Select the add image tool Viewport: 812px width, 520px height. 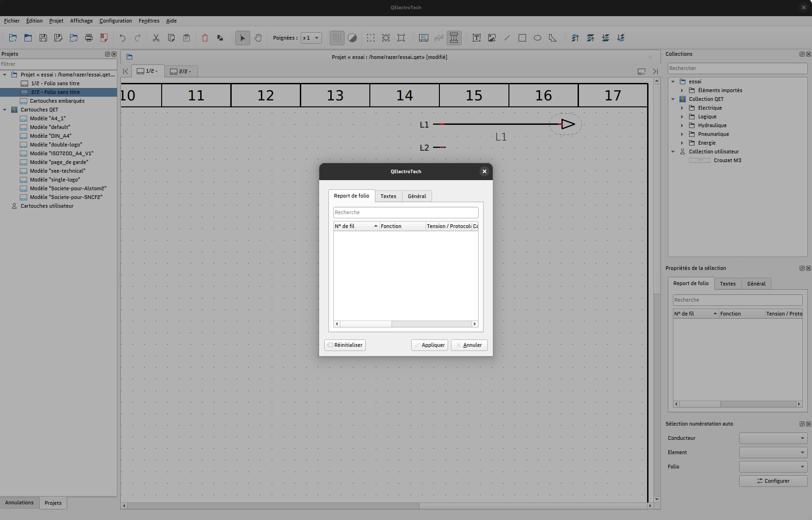(492, 38)
